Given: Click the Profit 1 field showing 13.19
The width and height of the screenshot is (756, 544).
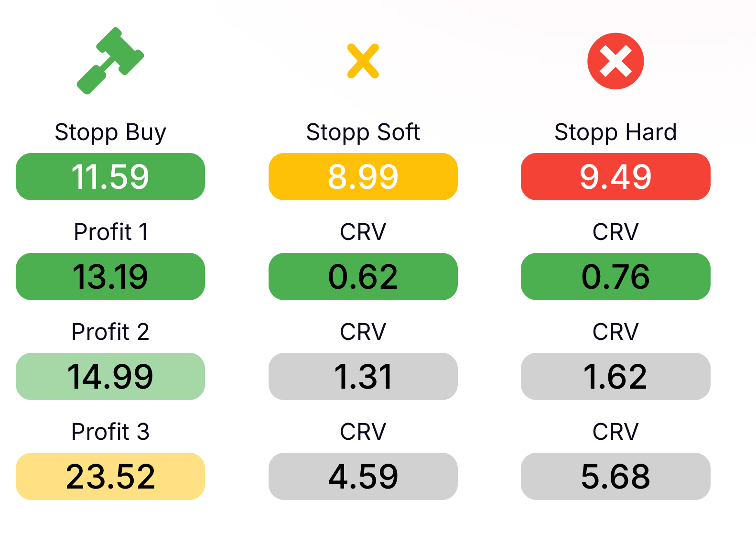Looking at the screenshot, I should click(x=110, y=276).
